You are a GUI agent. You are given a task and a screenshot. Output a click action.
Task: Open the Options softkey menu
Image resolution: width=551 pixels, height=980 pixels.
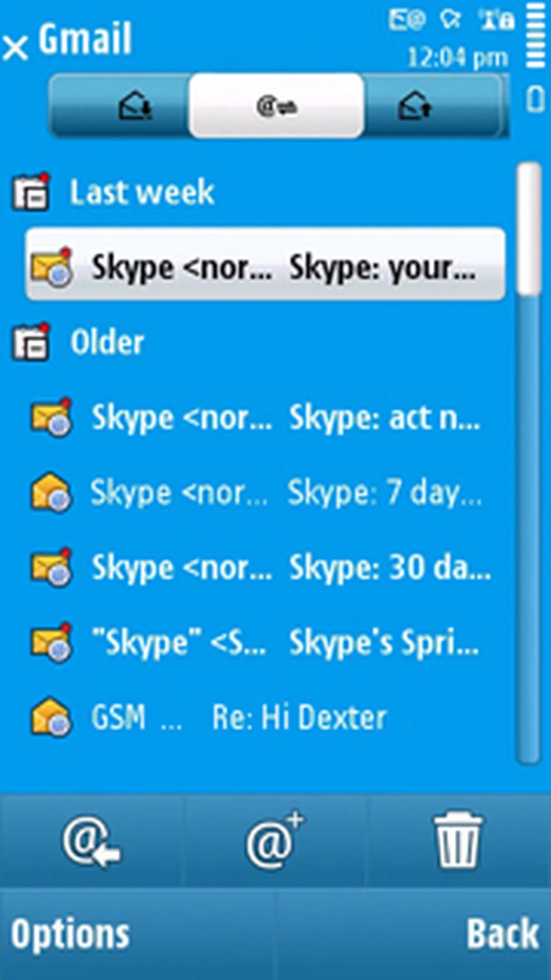coord(70,934)
